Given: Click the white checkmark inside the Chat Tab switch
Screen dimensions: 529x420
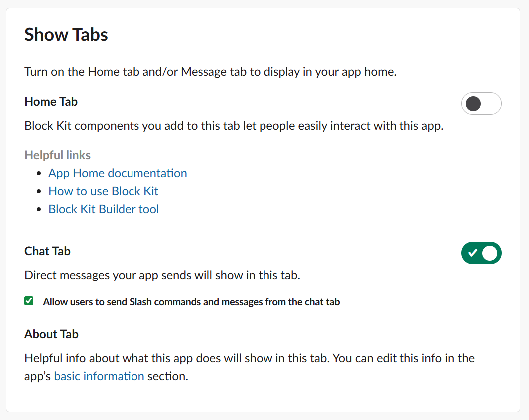Looking at the screenshot, I should pyautogui.click(x=473, y=253).
